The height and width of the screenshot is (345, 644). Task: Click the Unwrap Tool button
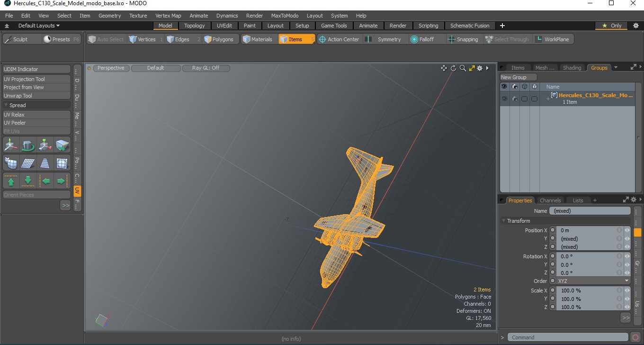click(x=37, y=96)
